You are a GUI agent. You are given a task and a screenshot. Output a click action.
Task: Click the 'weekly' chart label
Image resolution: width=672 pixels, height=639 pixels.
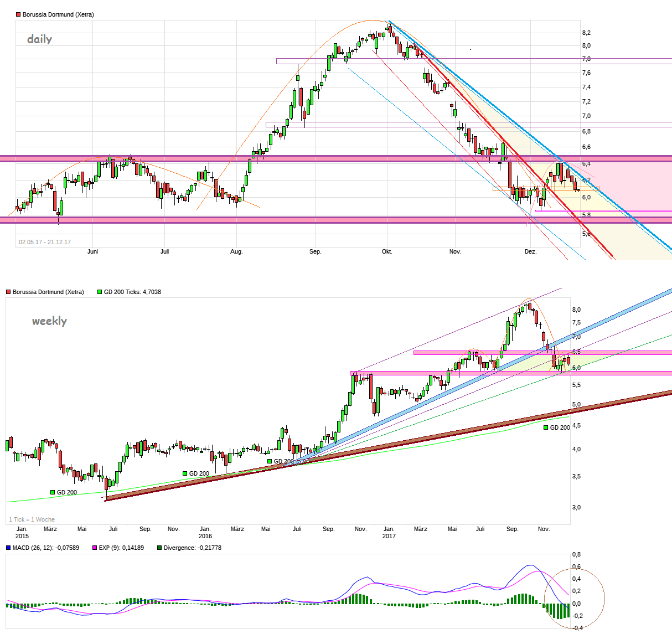click(49, 321)
